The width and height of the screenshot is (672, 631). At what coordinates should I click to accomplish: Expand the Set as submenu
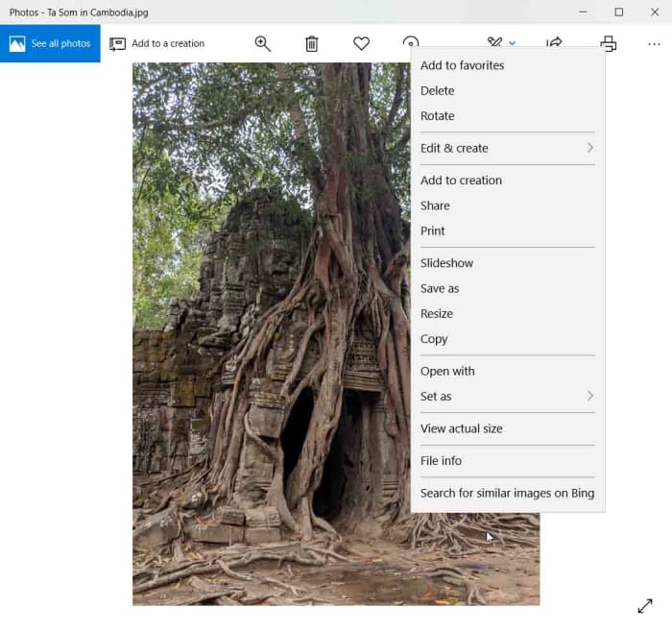pos(508,397)
